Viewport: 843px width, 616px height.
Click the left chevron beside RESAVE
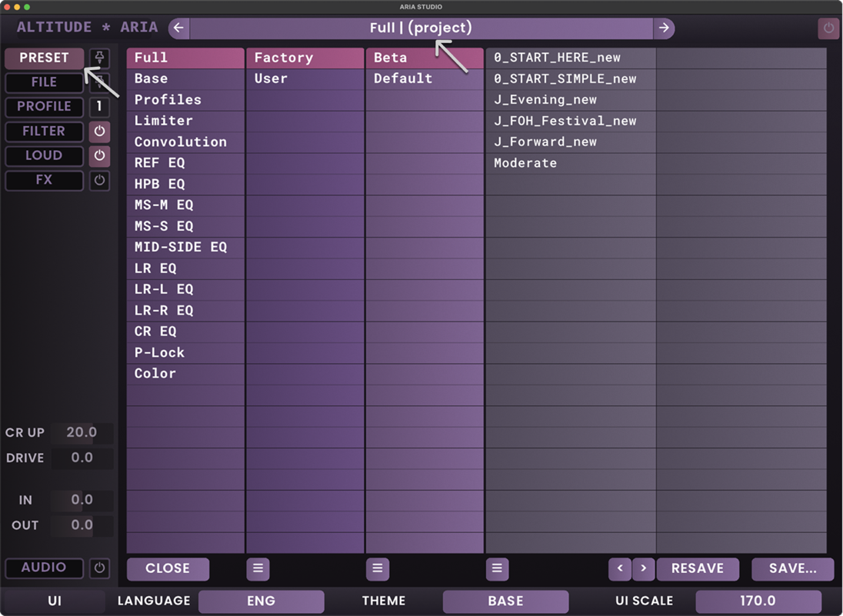point(620,568)
